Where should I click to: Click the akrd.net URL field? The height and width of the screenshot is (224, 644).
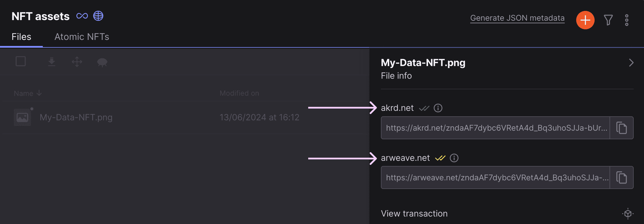tap(495, 128)
